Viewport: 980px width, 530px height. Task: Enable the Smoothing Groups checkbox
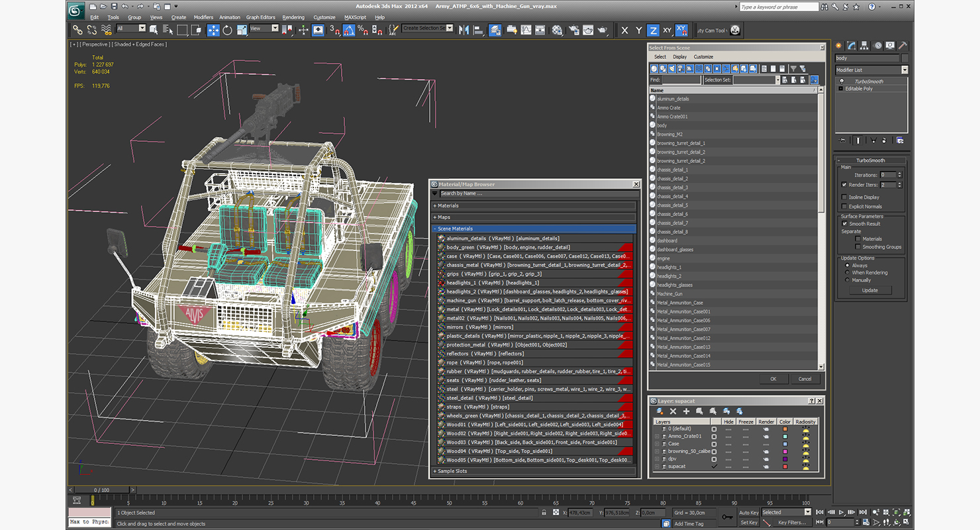[857, 246]
